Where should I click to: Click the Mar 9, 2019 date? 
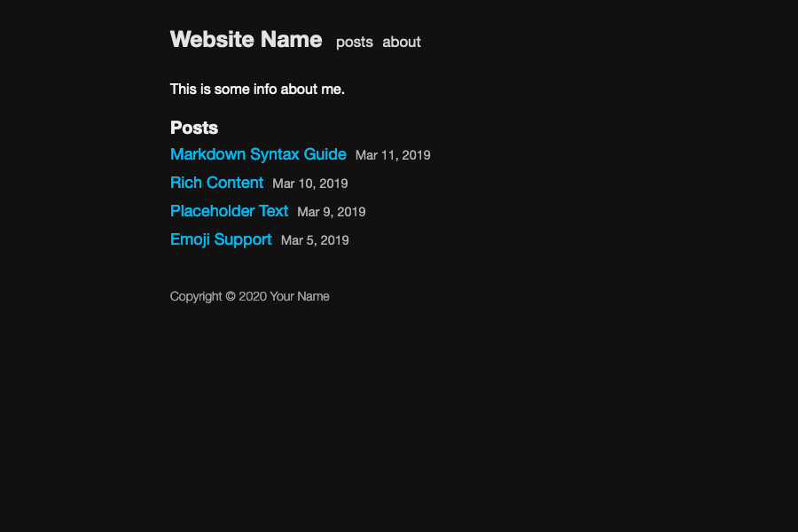[332, 212]
